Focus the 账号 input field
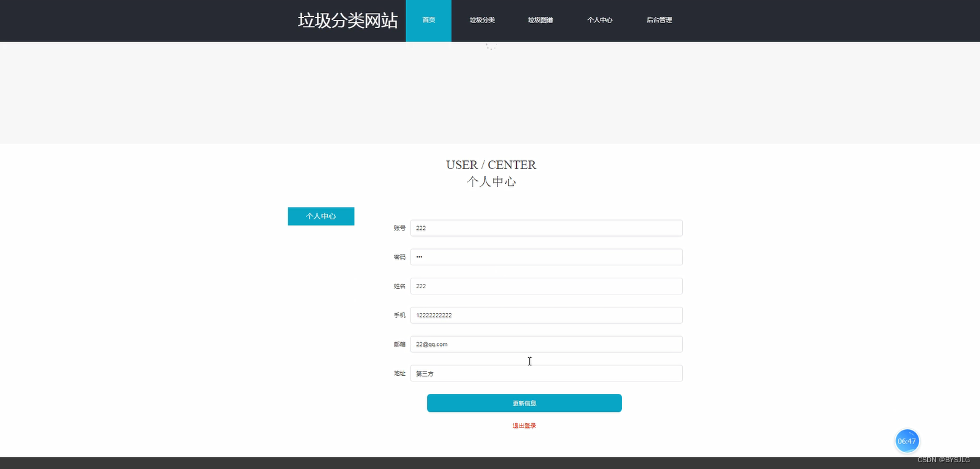The image size is (980, 469). [x=546, y=228]
